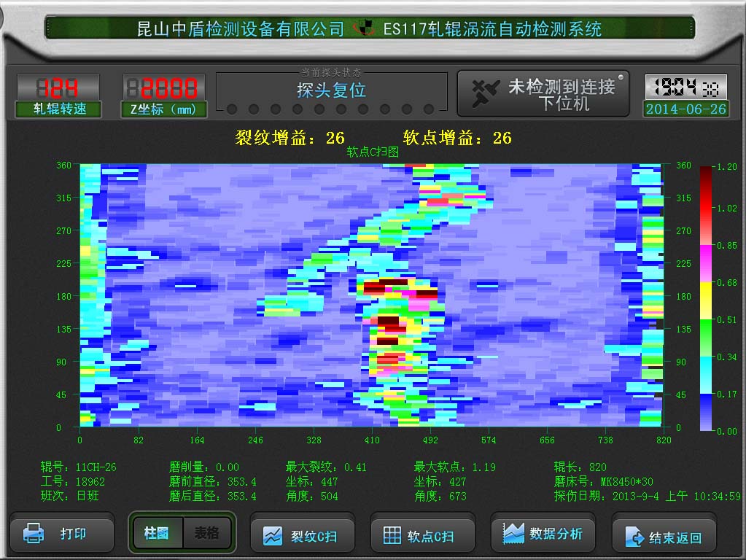Click the date 2014-06-26

tap(686, 109)
